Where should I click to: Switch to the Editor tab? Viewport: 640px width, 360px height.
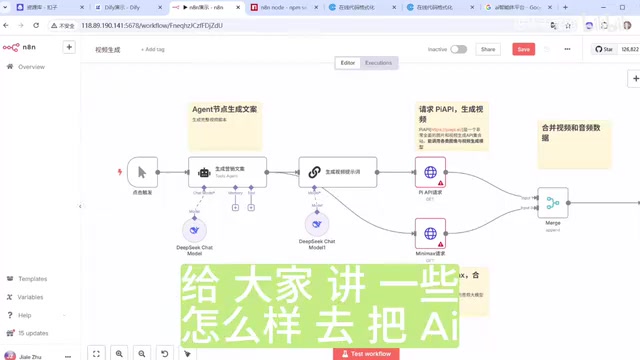[348, 63]
